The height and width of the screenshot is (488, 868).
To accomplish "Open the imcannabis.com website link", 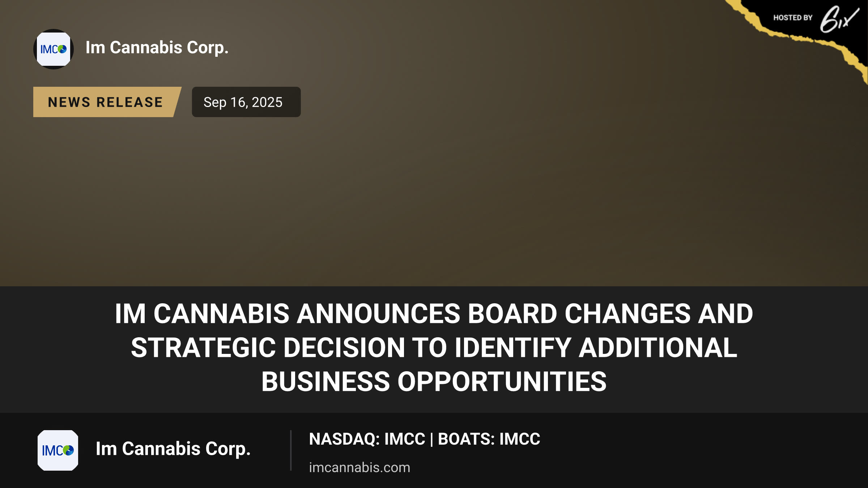I will pyautogui.click(x=359, y=467).
